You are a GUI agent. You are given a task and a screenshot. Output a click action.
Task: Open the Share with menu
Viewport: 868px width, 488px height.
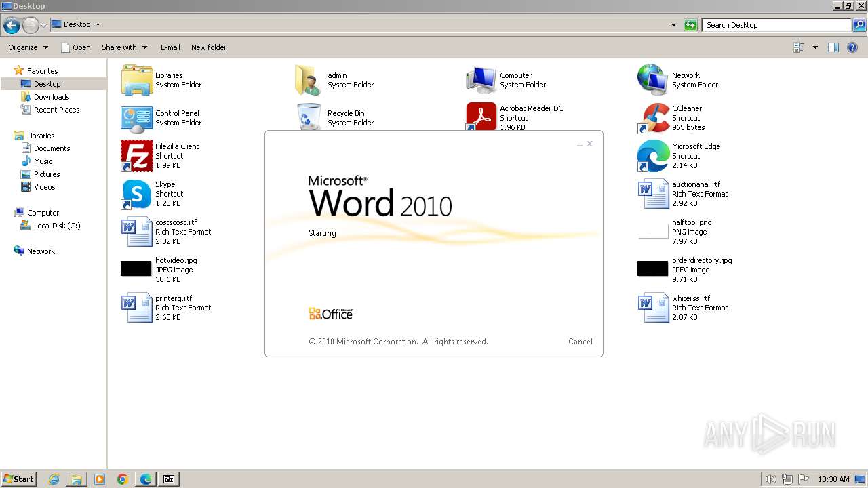[x=125, y=47]
